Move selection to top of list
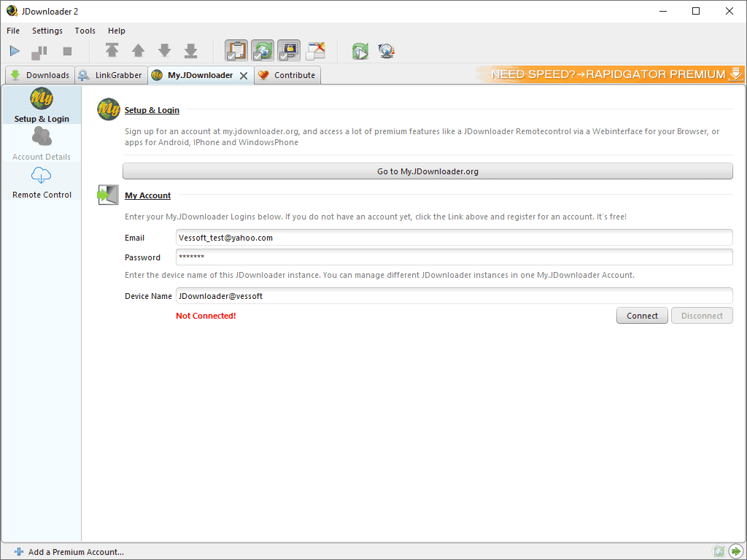This screenshot has height=560, width=747. click(x=112, y=50)
